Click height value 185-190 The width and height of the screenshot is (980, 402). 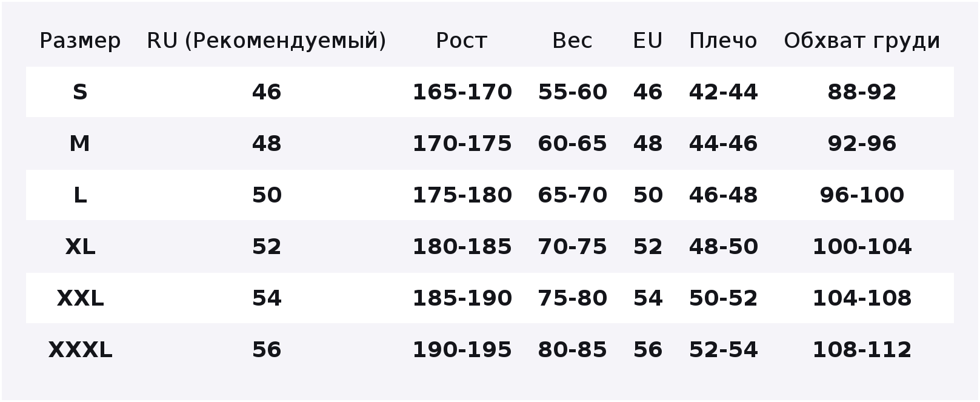click(462, 298)
